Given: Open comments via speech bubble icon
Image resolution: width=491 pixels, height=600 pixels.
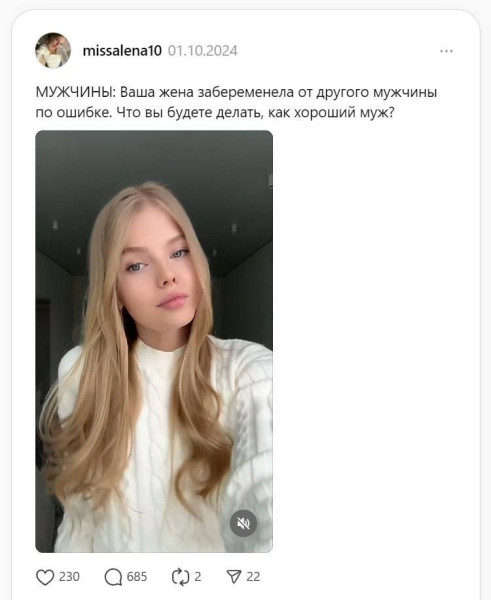Looking at the screenshot, I should [x=113, y=577].
